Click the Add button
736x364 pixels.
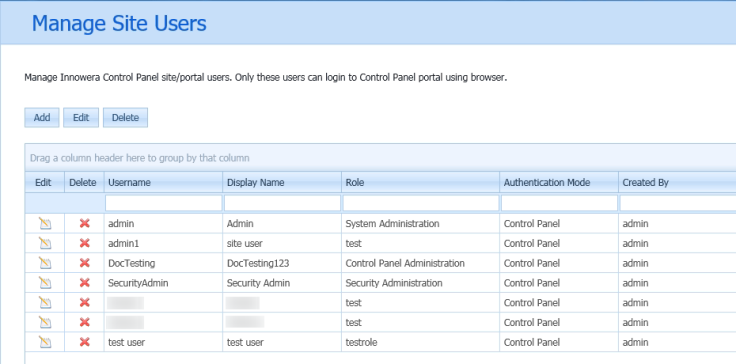point(42,117)
